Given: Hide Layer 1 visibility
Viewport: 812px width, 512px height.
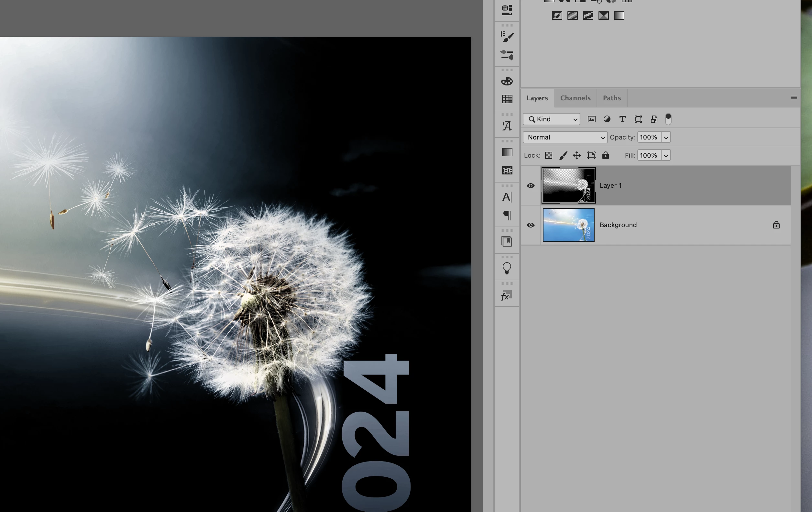Looking at the screenshot, I should [x=531, y=185].
